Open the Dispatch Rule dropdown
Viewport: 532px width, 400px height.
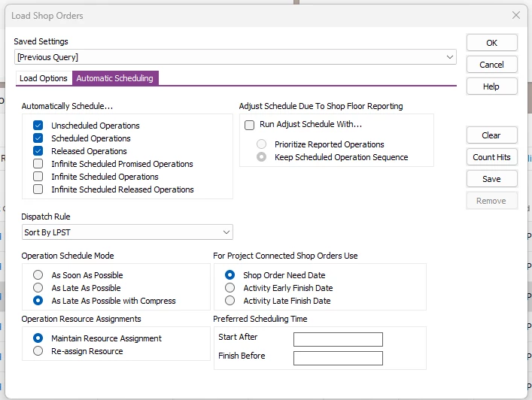click(x=226, y=233)
